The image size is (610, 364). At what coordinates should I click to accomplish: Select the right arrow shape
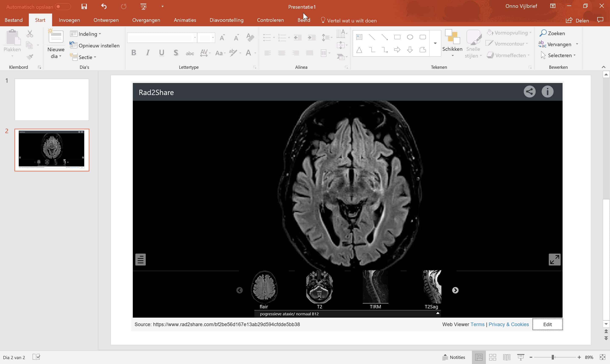tap(397, 50)
